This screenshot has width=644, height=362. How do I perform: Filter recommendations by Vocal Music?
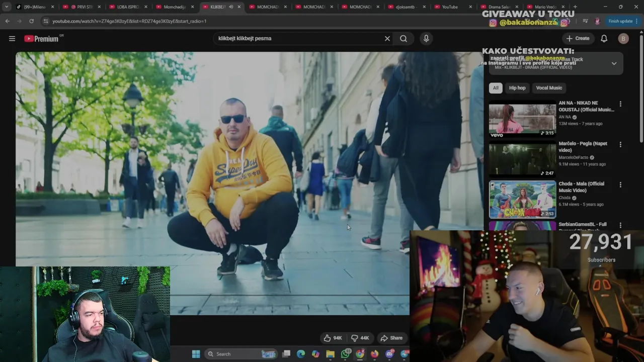click(x=549, y=88)
